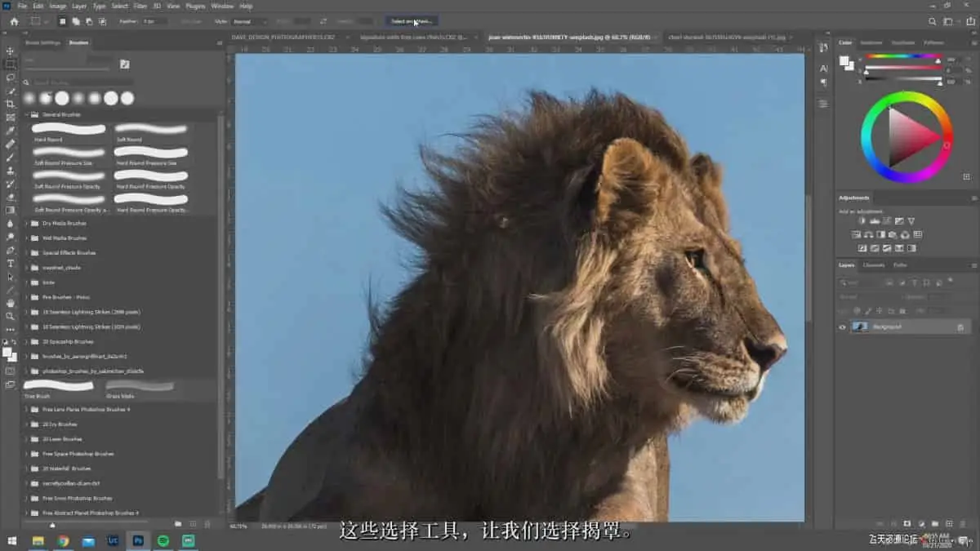Select the Soft Round brush preset
This screenshot has height=551, width=980.
click(x=151, y=129)
